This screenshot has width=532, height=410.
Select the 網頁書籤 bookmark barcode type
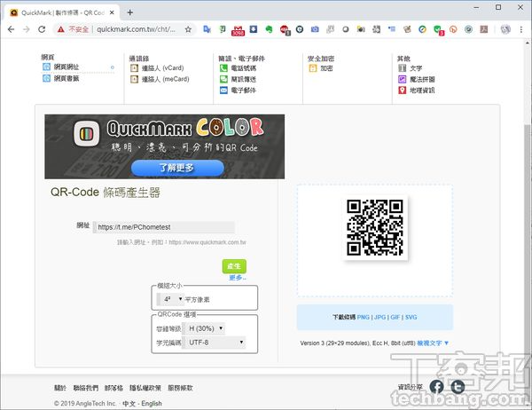[x=66, y=78]
